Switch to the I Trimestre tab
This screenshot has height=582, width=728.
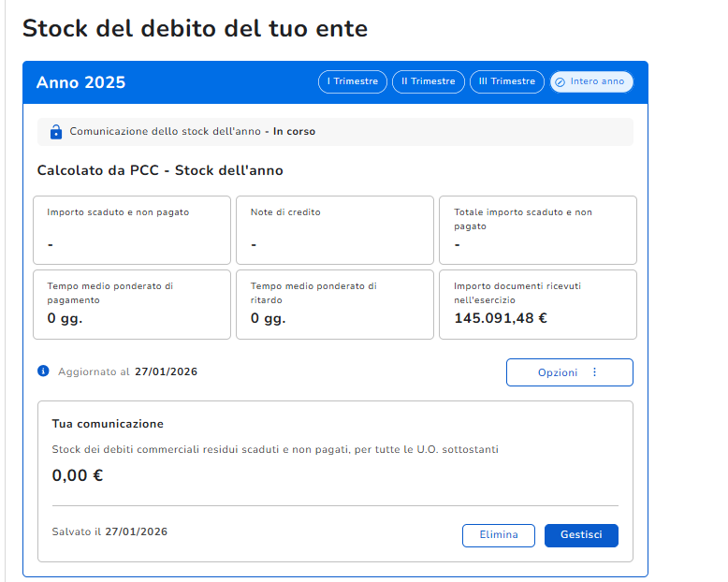353,82
